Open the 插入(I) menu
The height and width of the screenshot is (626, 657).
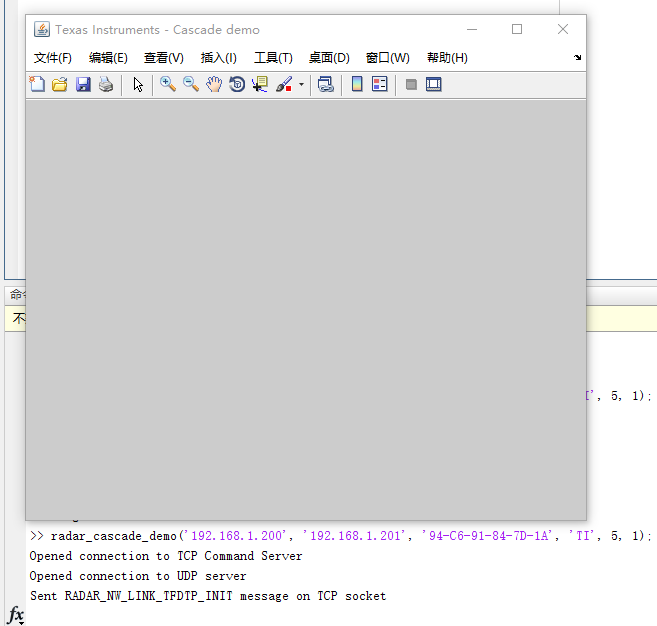(x=219, y=58)
